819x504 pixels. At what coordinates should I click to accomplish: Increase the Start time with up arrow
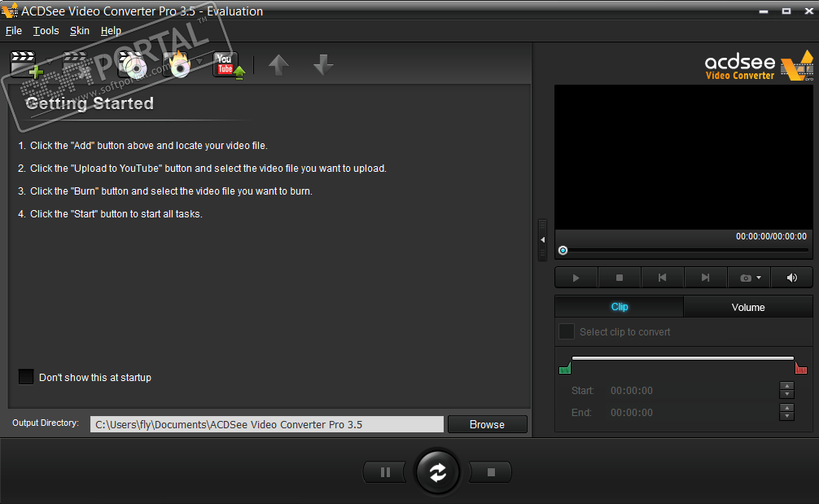[786, 386]
